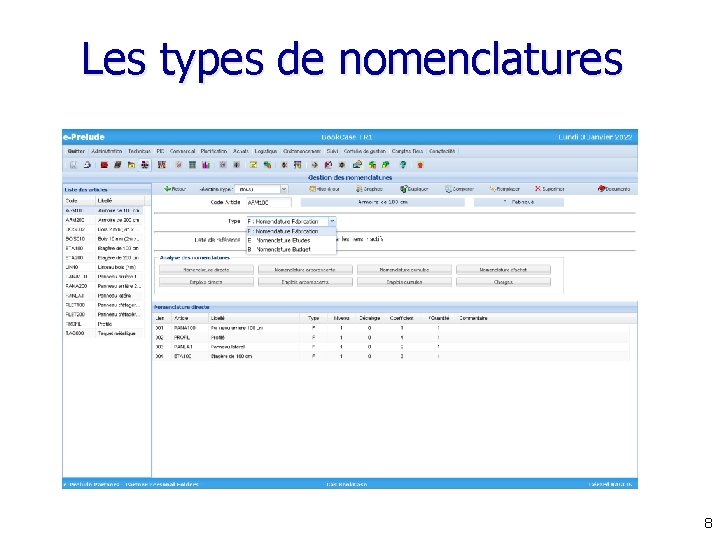Image resolution: width=720 pixels, height=540 pixels.
Task: Click the Remplacer button
Action: coord(504,189)
